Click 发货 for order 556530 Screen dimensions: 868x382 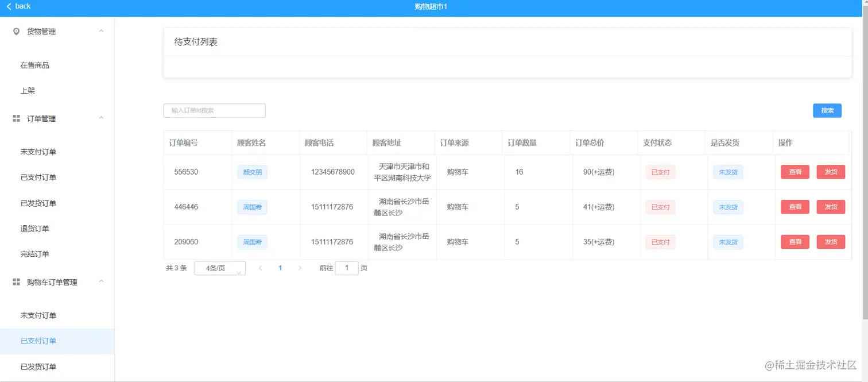tap(831, 172)
